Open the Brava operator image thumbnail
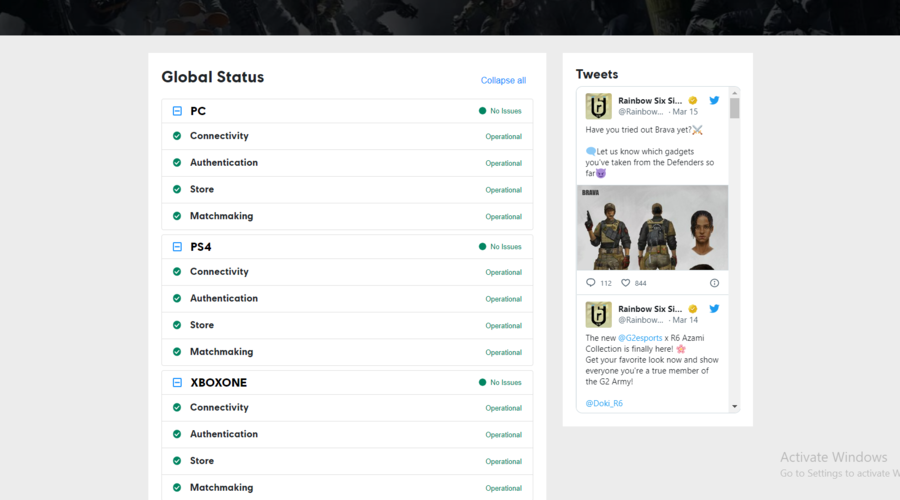The height and width of the screenshot is (500, 900). (x=652, y=227)
